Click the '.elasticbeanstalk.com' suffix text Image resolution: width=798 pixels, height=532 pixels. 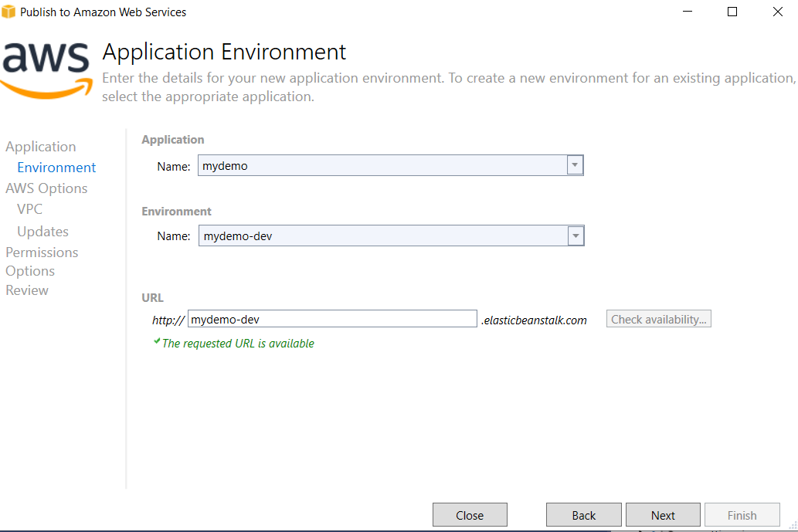point(534,320)
